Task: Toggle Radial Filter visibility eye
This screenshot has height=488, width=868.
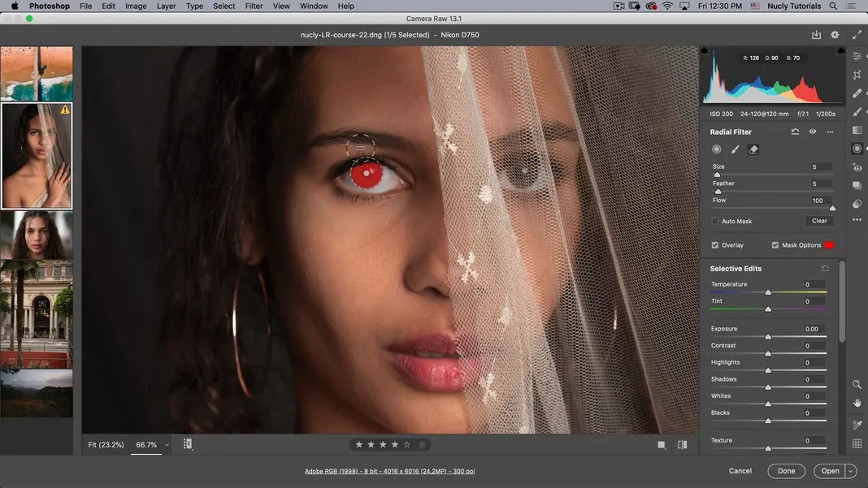Action: tap(812, 132)
